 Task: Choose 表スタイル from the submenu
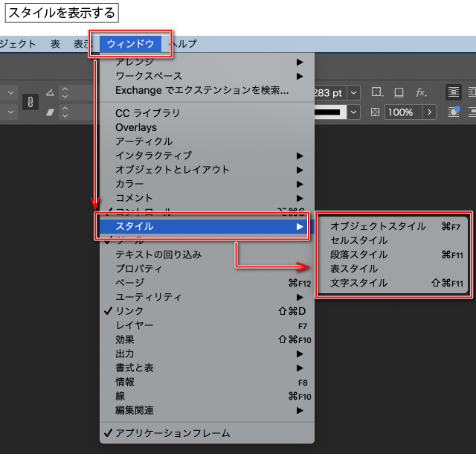[393, 269]
